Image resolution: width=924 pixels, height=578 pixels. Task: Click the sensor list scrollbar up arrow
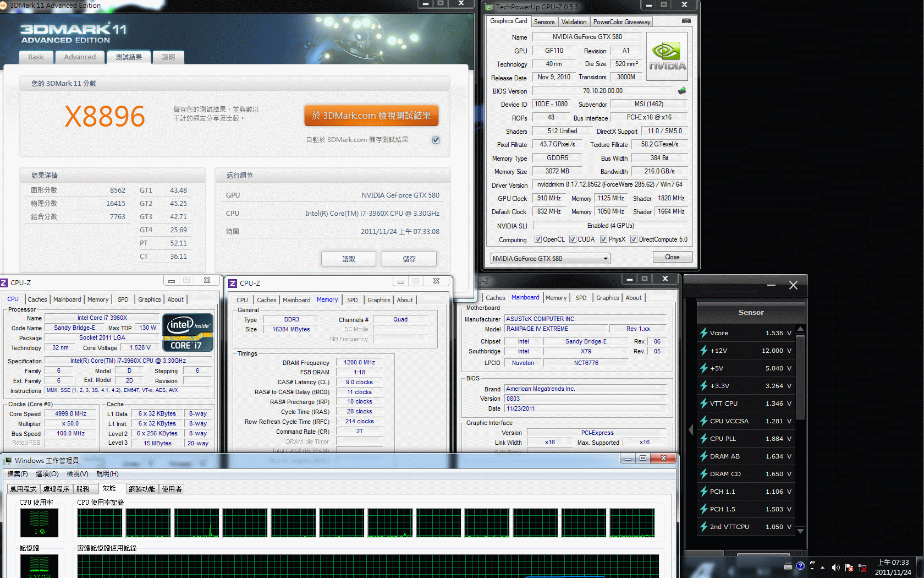click(800, 329)
